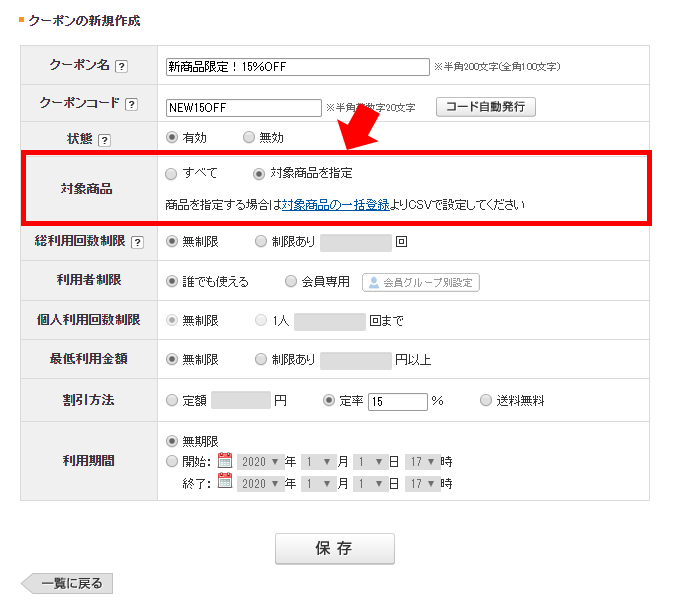This screenshot has width=673, height=605.
Task: Click 定率 percentage field showing 15
Action: pyautogui.click(x=398, y=402)
